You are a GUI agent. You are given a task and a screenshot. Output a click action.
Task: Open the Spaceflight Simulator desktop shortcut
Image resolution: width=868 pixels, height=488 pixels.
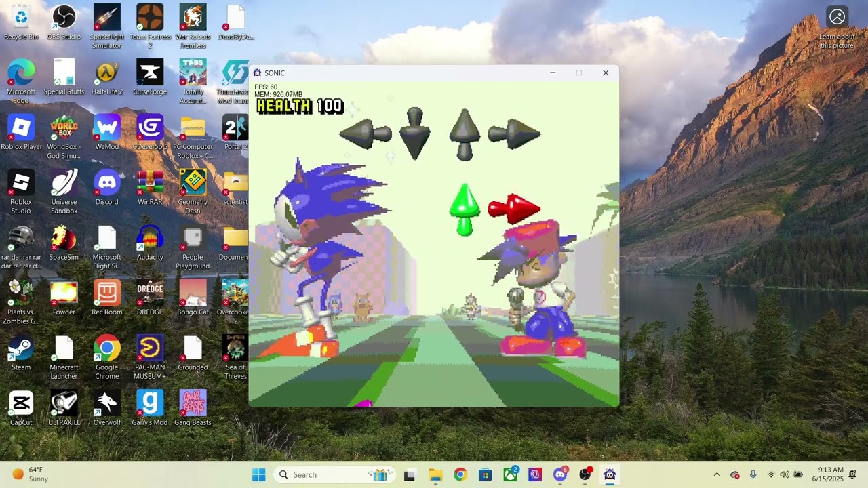(x=106, y=26)
